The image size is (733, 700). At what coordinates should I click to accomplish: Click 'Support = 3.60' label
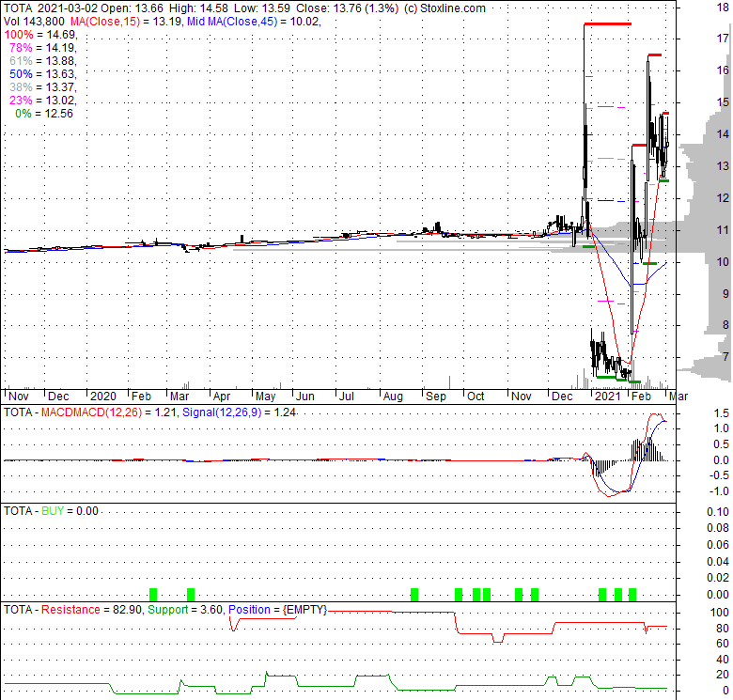click(x=184, y=610)
